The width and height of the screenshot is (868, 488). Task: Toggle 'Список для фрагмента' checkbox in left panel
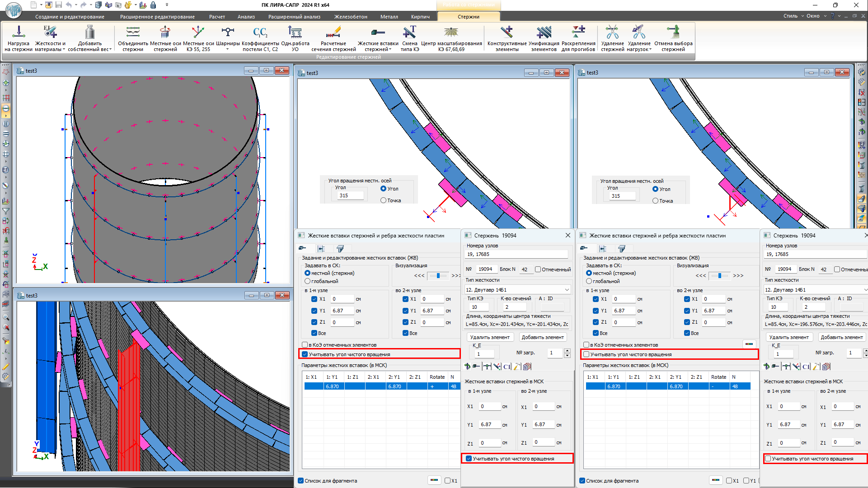coord(301,481)
